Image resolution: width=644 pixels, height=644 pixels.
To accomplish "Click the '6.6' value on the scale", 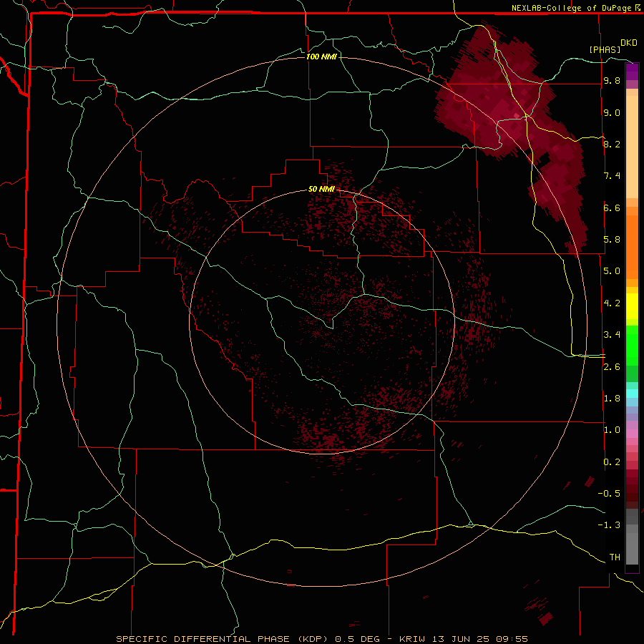I will click(612, 208).
